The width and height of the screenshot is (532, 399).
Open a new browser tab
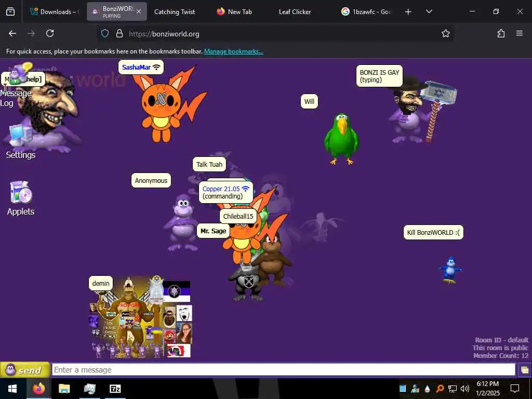[x=408, y=12]
